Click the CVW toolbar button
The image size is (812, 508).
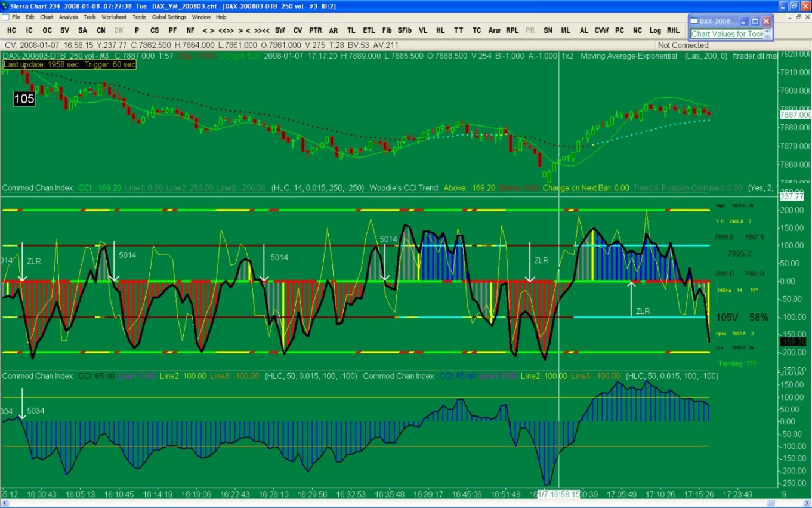pyautogui.click(x=601, y=30)
